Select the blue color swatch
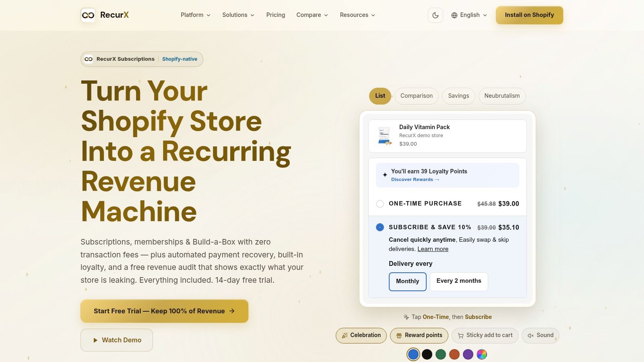The width and height of the screenshot is (644, 362). [x=413, y=354]
